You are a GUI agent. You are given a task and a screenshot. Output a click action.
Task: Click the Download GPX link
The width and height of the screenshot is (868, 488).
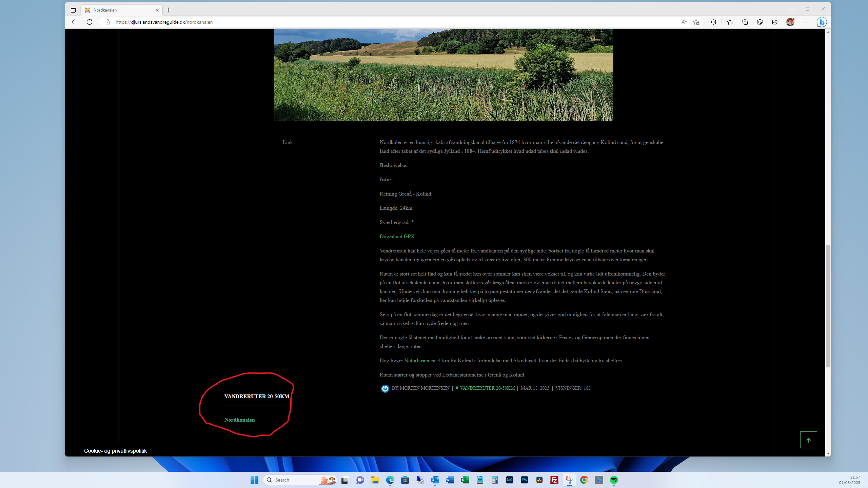click(x=397, y=237)
